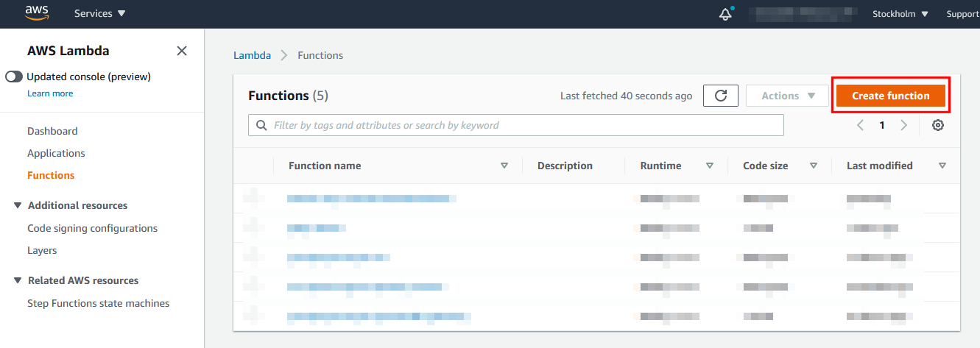Go to previous page arrow

click(860, 125)
